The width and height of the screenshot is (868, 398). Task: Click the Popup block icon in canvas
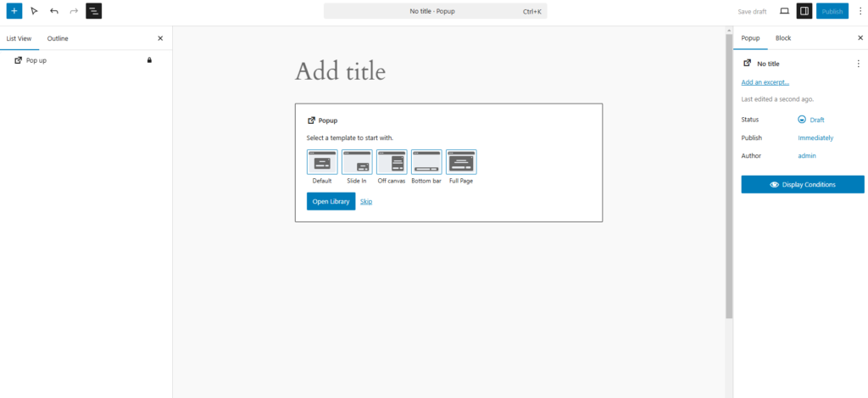point(311,121)
